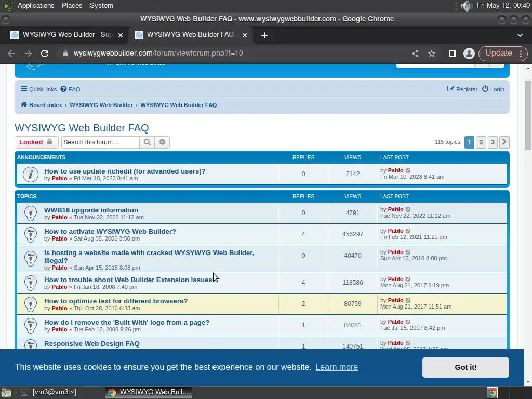
Task: Go to last post of optimize text topic
Action: click(408, 301)
